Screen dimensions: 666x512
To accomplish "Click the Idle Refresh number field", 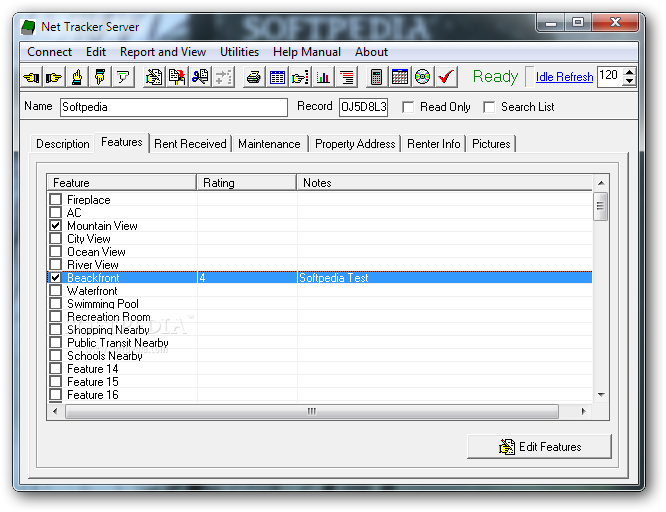I will point(610,77).
